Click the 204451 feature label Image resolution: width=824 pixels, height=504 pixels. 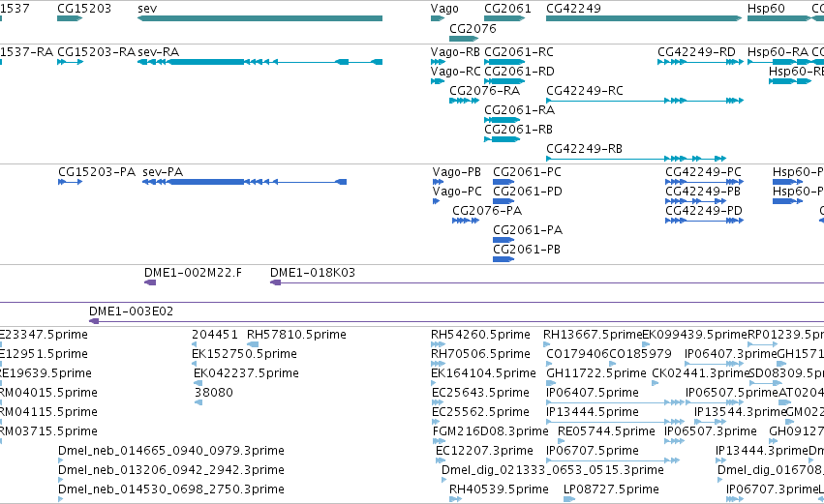214,335
